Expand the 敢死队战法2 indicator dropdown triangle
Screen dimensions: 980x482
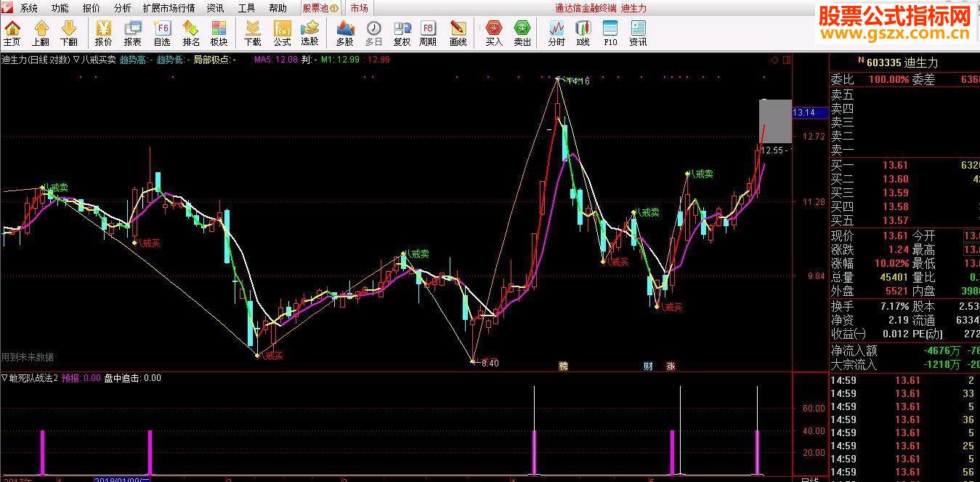pos(5,377)
